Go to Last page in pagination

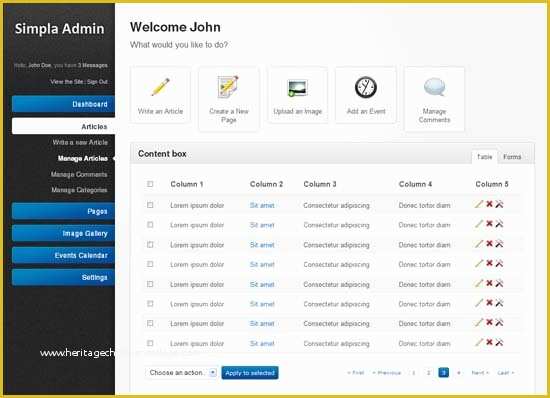(x=506, y=373)
